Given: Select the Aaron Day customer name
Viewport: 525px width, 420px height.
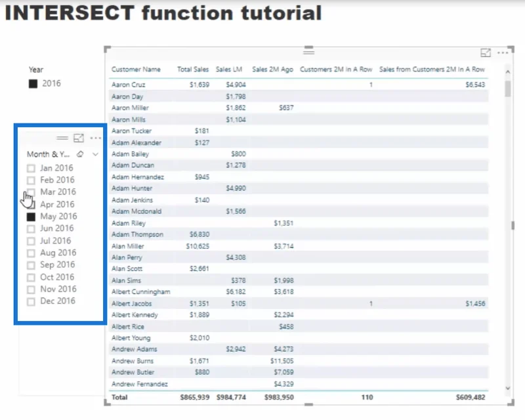Looking at the screenshot, I should (x=127, y=96).
